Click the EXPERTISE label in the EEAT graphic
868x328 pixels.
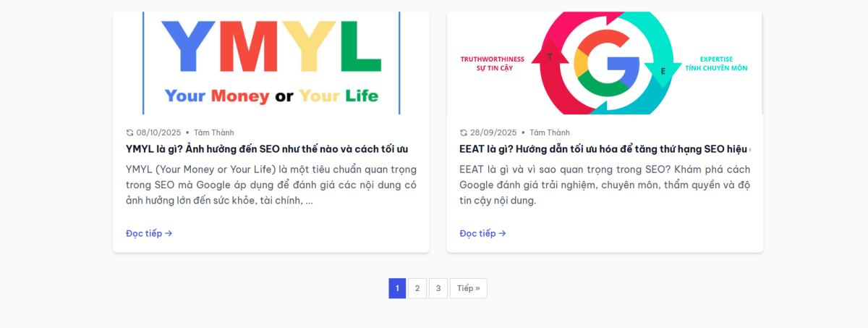point(715,59)
